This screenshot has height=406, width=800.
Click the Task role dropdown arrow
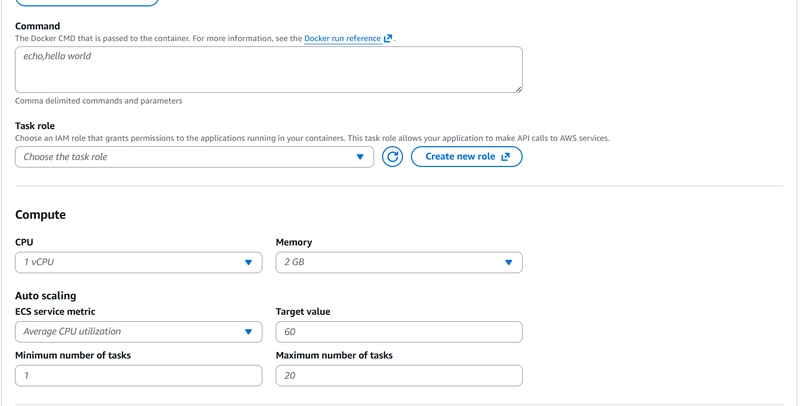pos(360,157)
